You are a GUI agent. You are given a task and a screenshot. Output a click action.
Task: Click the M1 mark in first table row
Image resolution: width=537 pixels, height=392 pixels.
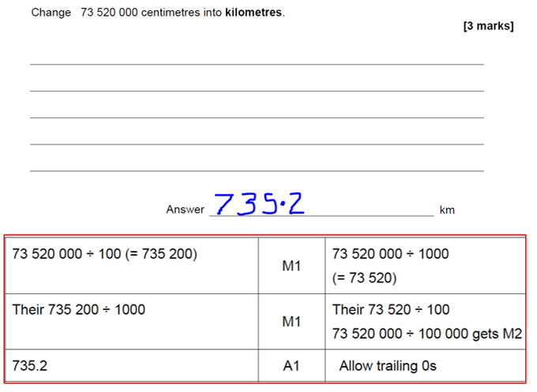[291, 267]
